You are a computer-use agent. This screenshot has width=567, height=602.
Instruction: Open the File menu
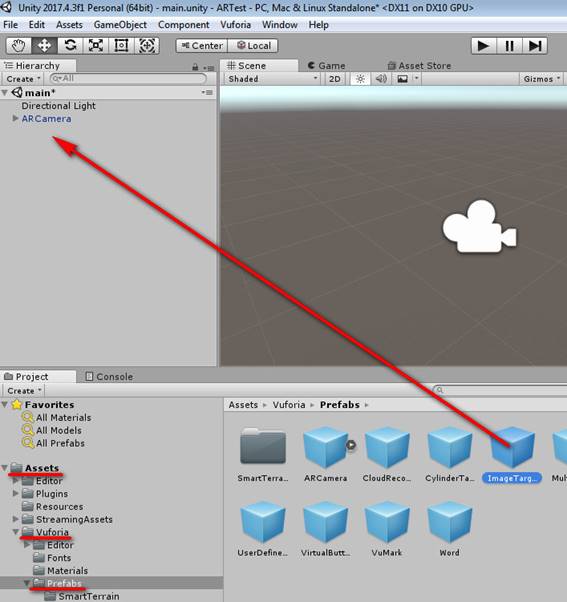[x=10, y=25]
